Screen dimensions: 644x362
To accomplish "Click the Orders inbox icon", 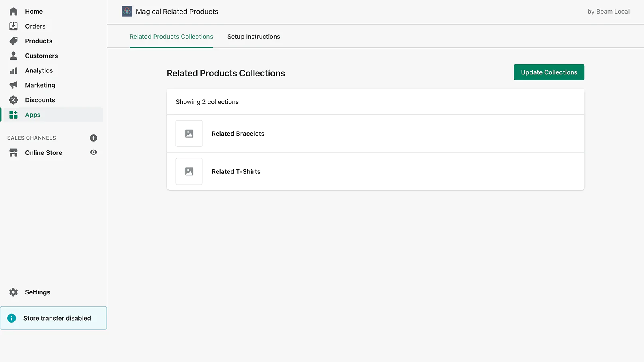I will click(x=13, y=26).
